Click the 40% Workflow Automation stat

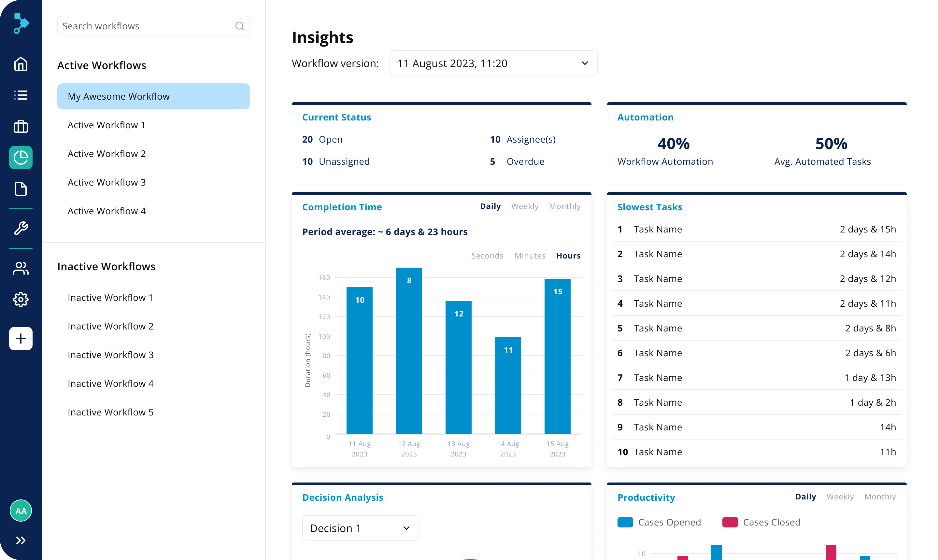[665, 151]
